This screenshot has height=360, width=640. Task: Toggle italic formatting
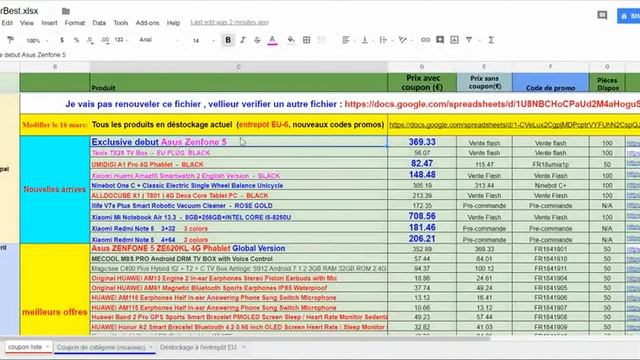click(x=243, y=40)
